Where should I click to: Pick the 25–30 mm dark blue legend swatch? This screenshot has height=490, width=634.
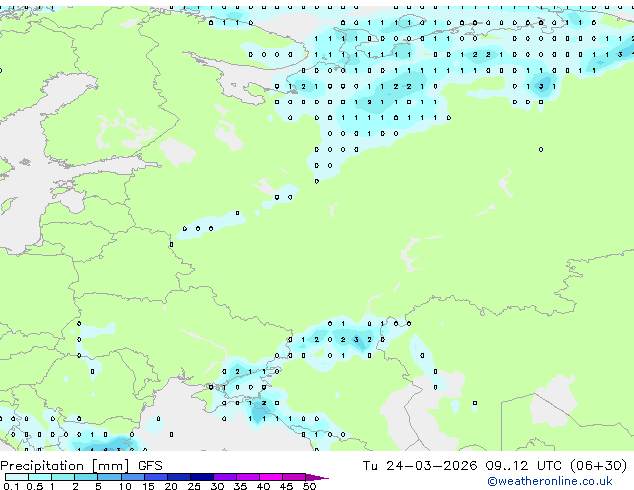[202, 477]
